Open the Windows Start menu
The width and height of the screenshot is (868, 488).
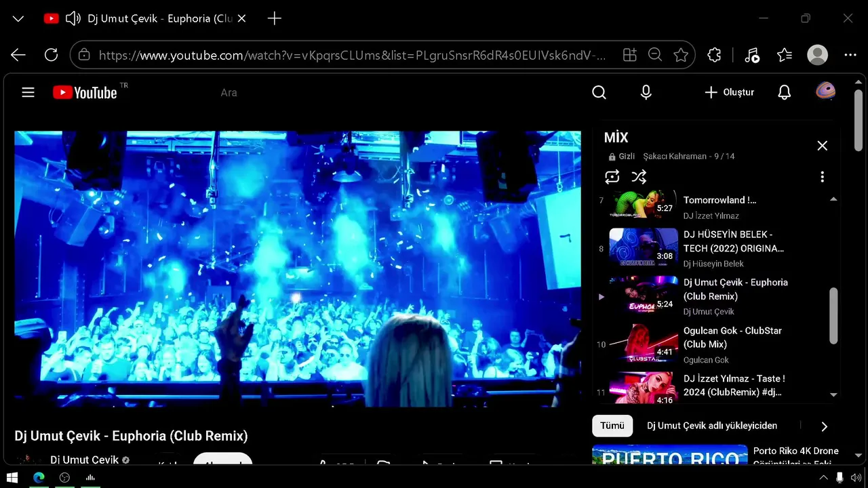pyautogui.click(x=12, y=477)
